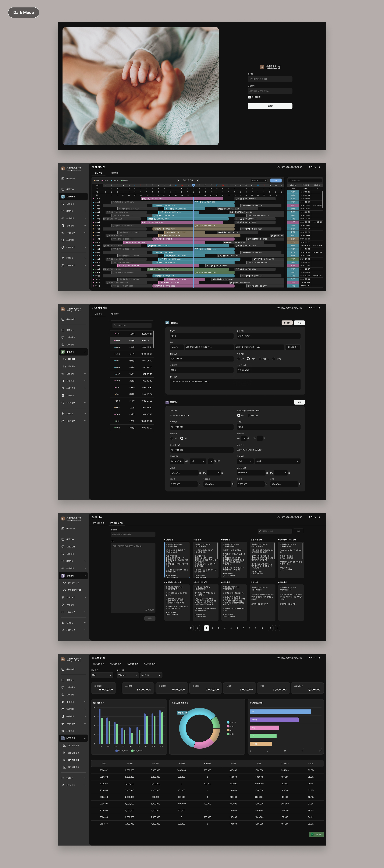Click 검색 button beside 템플릿명 검색
This screenshot has height=868, width=384.
click(298, 531)
